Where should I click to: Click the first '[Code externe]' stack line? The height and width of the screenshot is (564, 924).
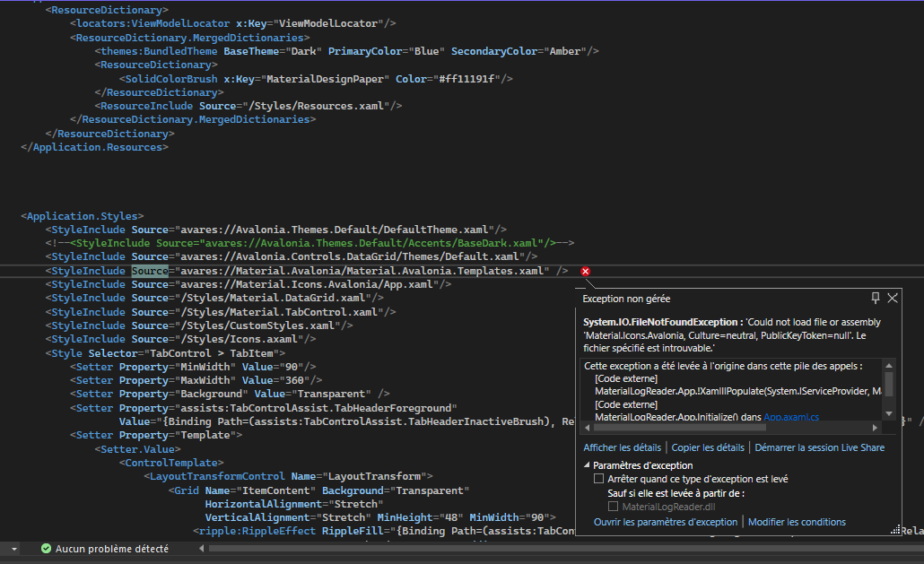click(626, 378)
